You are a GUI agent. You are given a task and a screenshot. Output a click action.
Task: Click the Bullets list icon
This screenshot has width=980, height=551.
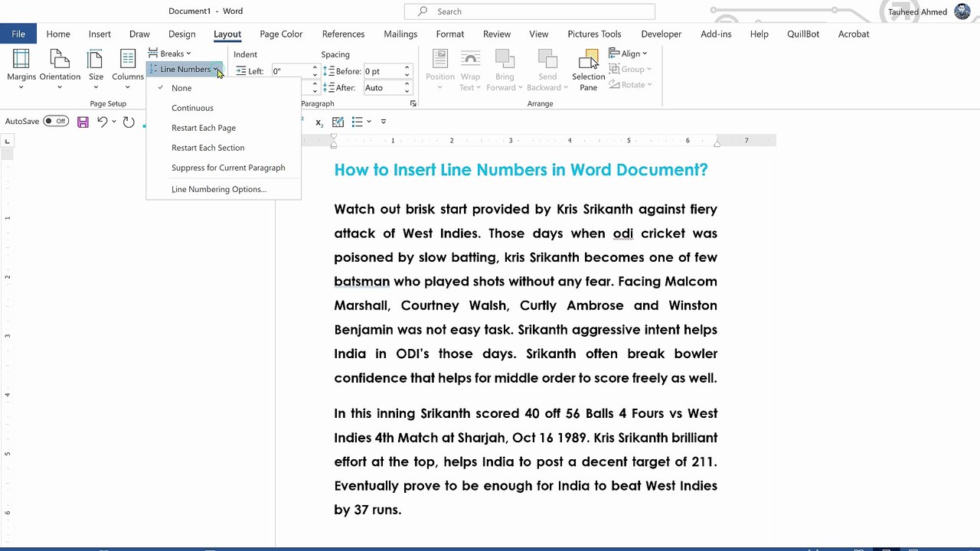pyautogui.click(x=357, y=122)
